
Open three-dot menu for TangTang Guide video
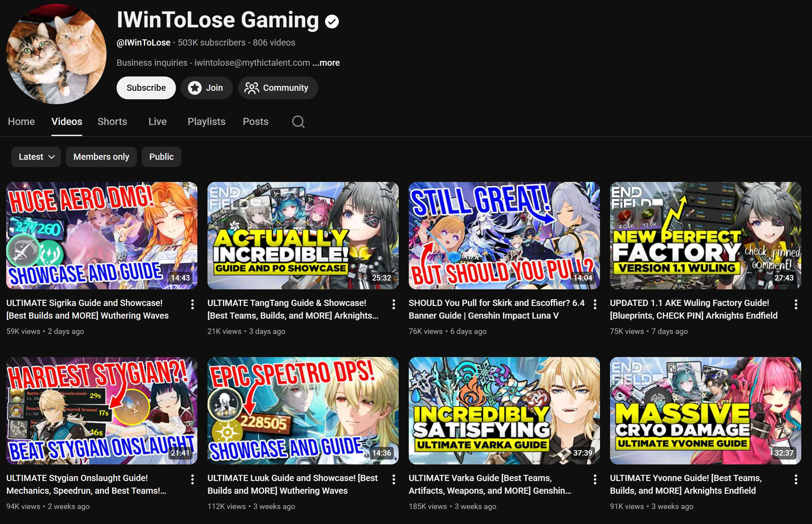[393, 304]
